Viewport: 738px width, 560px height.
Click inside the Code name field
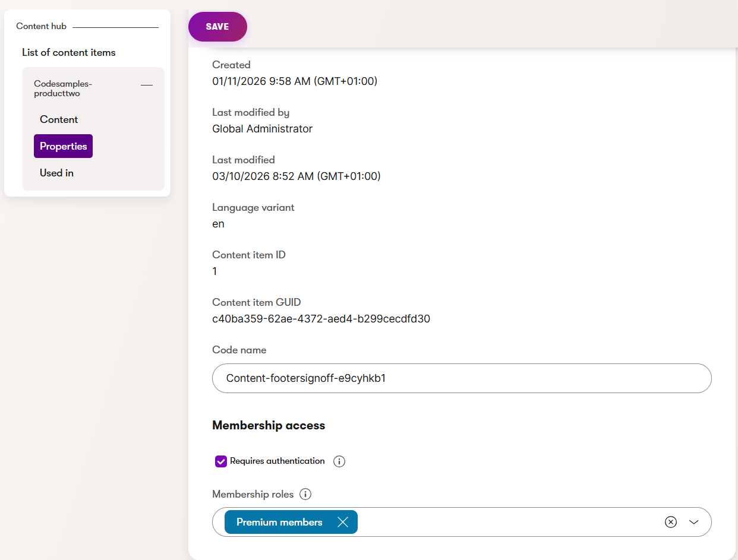461,378
